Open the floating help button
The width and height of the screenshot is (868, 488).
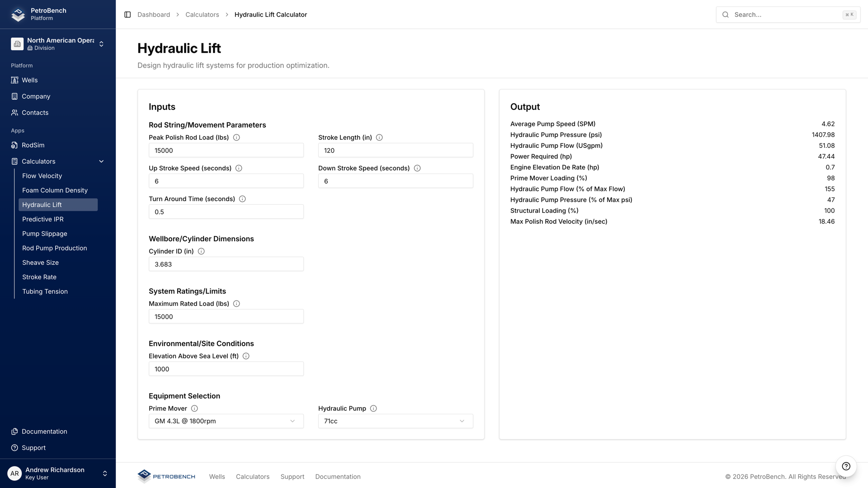pyautogui.click(x=846, y=467)
